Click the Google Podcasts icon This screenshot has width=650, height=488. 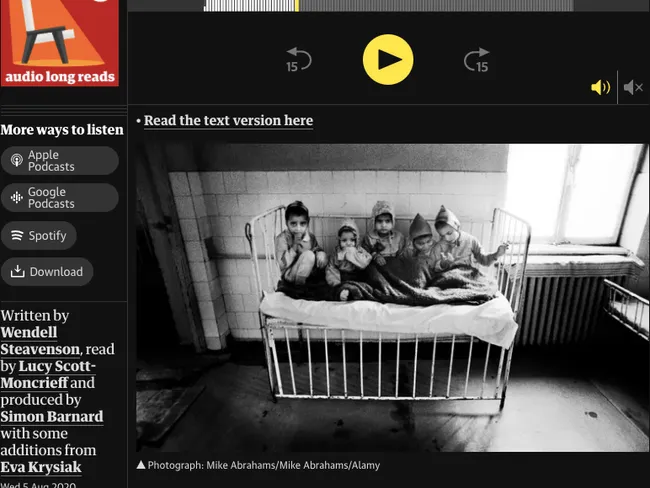pos(17,198)
